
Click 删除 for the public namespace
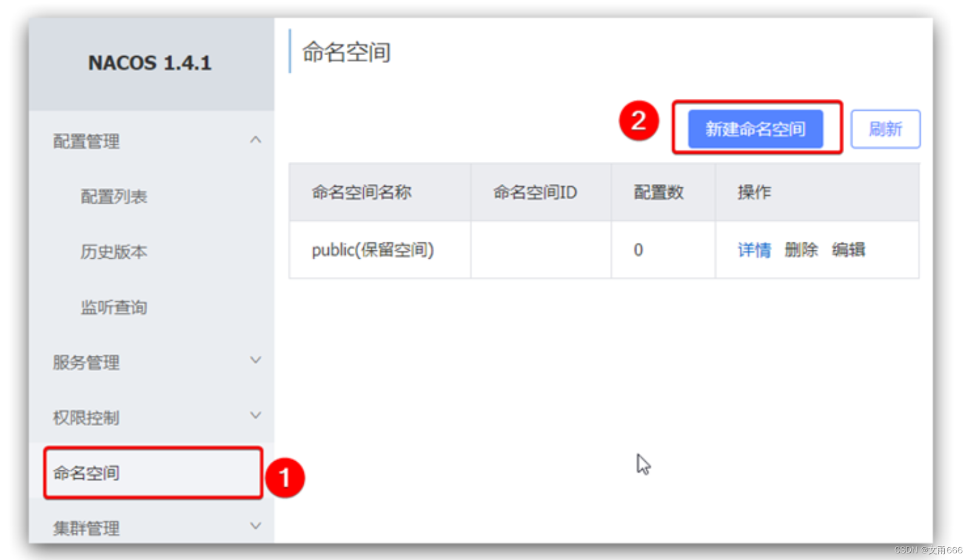click(801, 250)
